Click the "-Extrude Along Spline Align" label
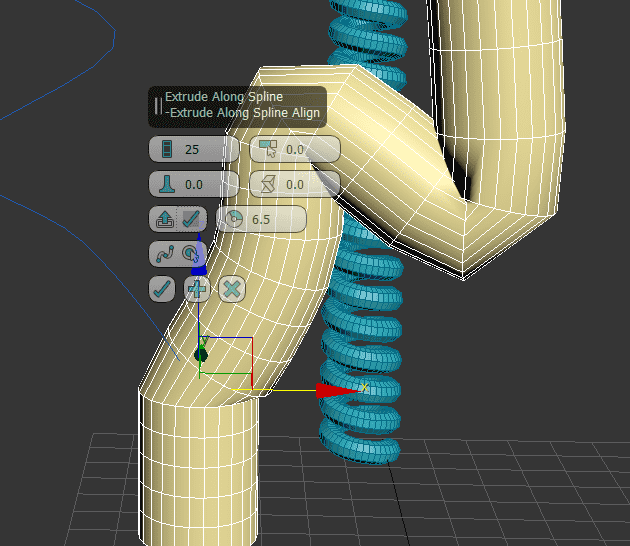630x546 pixels. [x=242, y=113]
